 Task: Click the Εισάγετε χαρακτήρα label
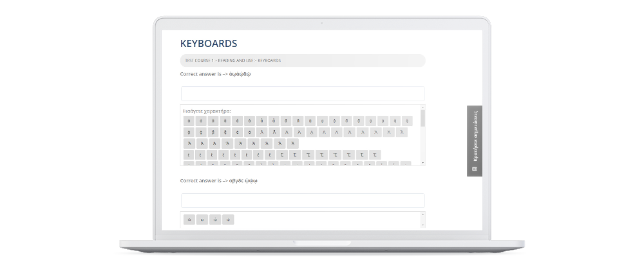[207, 111]
